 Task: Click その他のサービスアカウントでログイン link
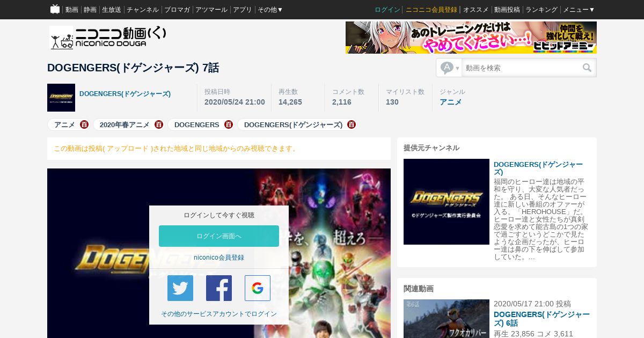tap(219, 314)
